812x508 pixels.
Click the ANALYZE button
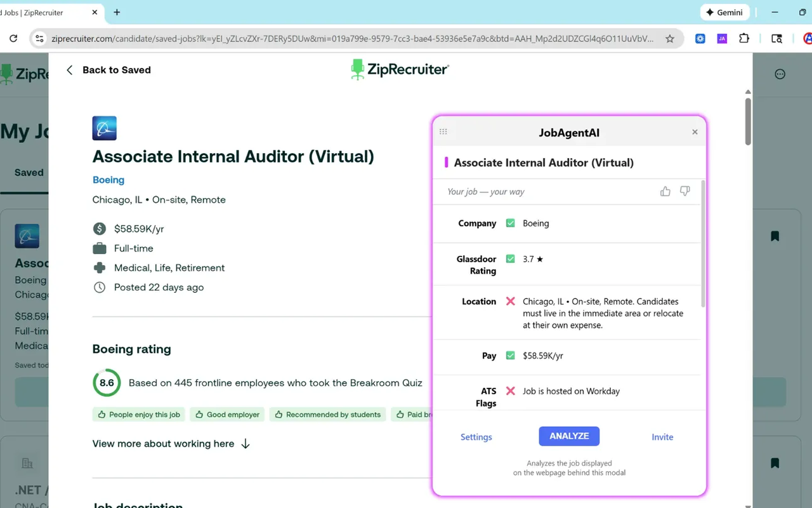[x=569, y=436]
